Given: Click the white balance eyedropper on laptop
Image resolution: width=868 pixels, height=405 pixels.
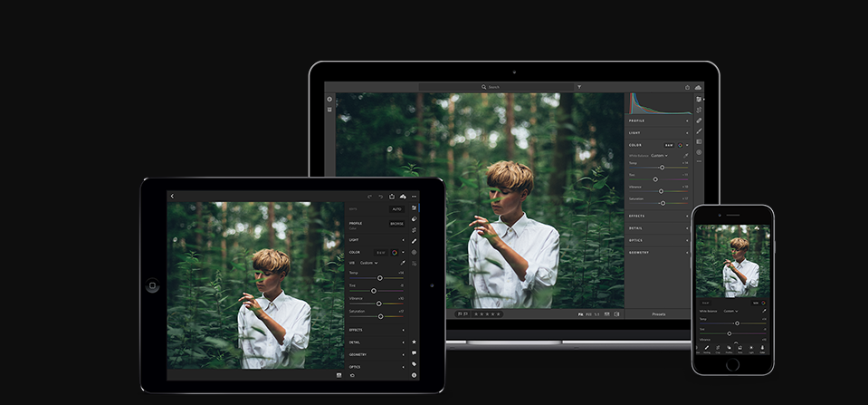Looking at the screenshot, I should coord(685,155).
